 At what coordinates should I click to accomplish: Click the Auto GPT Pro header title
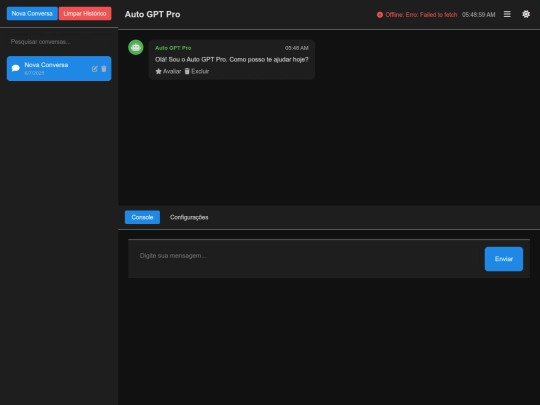pyautogui.click(x=153, y=14)
